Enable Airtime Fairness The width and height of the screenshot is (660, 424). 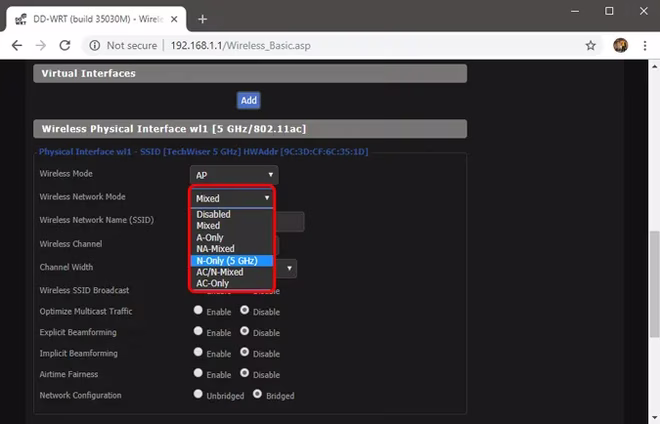pos(198,373)
